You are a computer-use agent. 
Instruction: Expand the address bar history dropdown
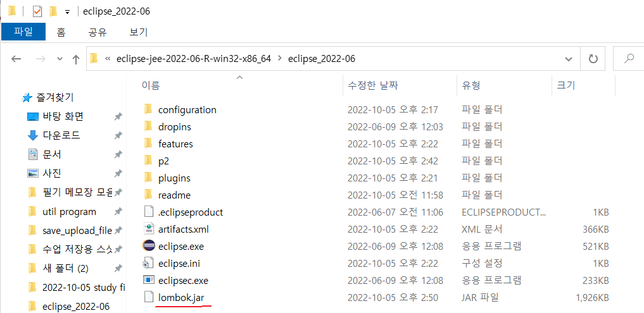(569, 59)
